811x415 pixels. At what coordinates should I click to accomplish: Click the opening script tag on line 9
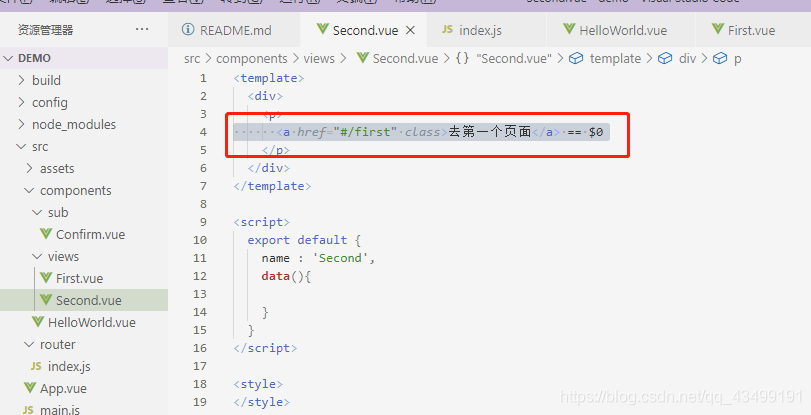click(262, 222)
